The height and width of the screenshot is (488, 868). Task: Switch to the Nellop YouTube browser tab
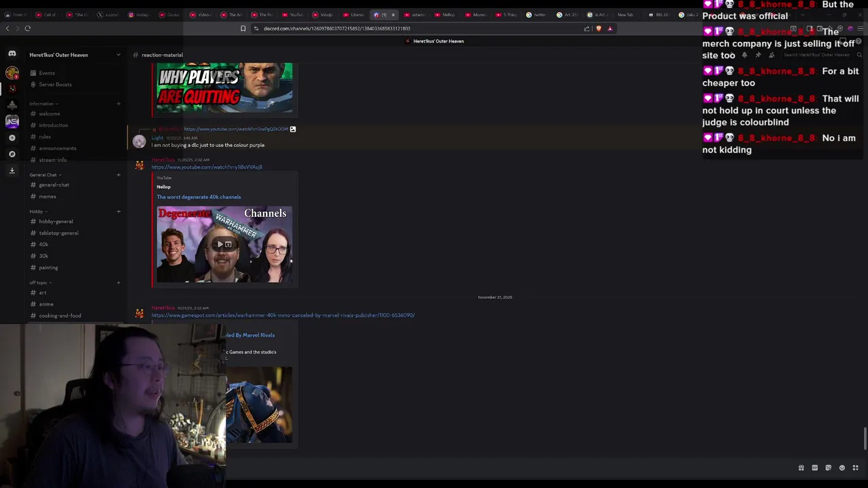pyautogui.click(x=446, y=15)
